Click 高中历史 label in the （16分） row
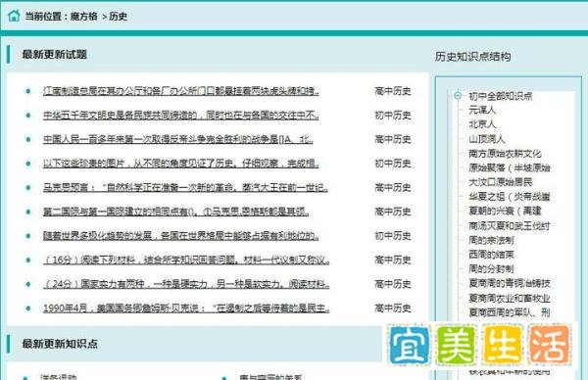The image size is (588, 380). pos(393,260)
